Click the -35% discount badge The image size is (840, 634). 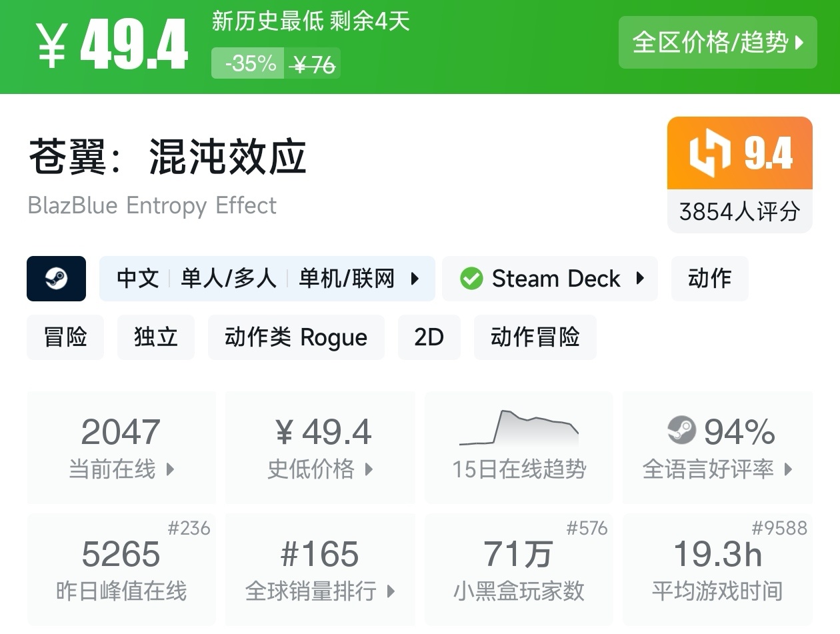(x=249, y=64)
